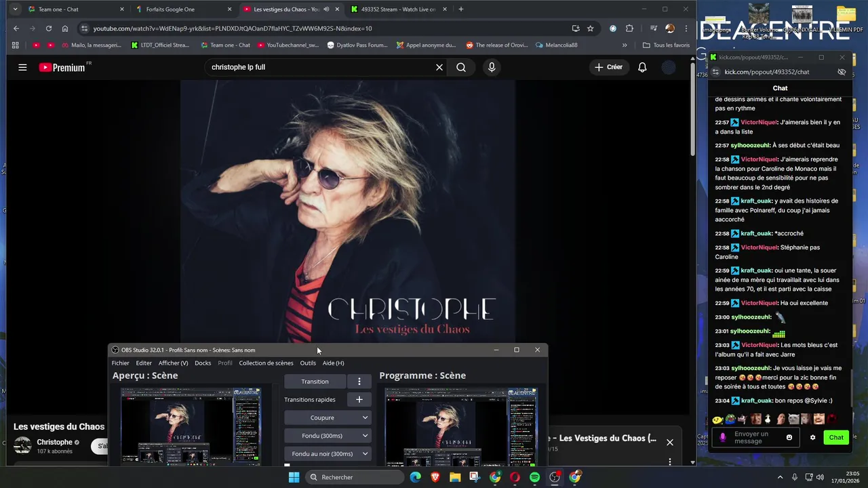
Task: Open Kick chat settings gear
Action: [x=812, y=437]
